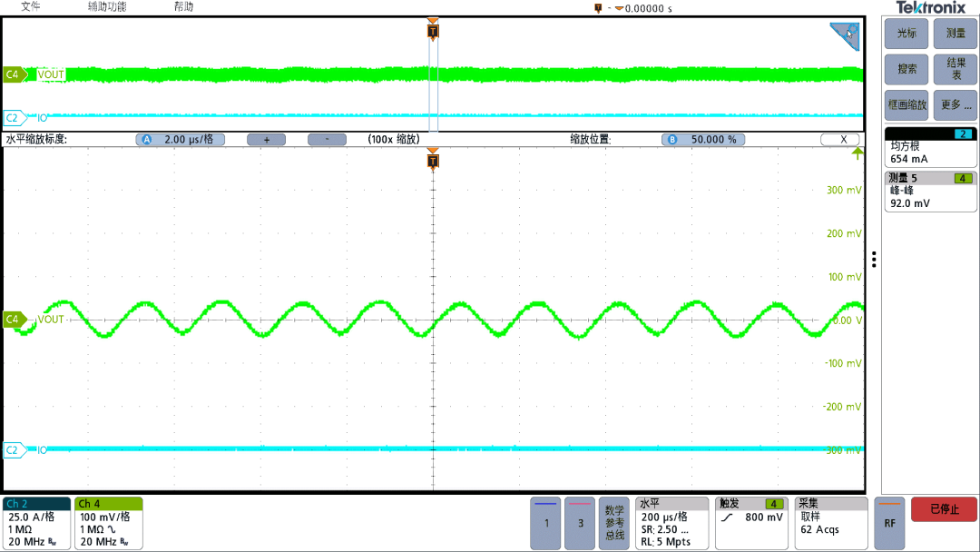Click the 光标 cursors button
This screenshot has height=552, width=980.
906,33
